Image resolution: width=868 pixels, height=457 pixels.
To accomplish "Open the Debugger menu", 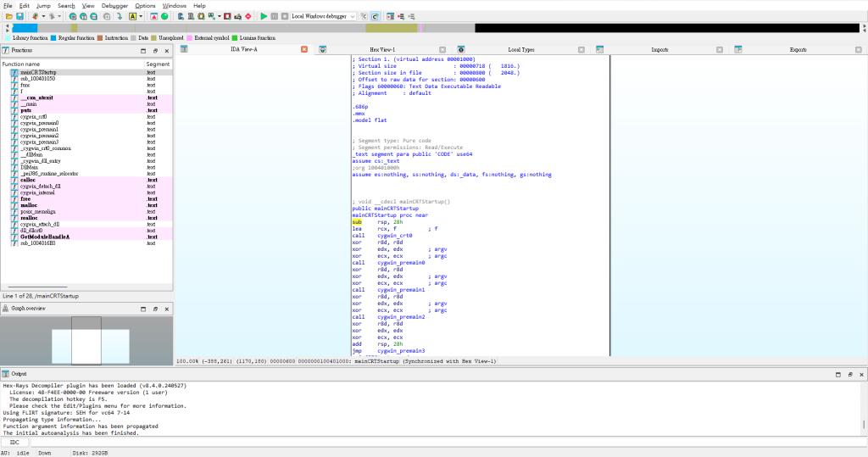I will click(x=114, y=6).
